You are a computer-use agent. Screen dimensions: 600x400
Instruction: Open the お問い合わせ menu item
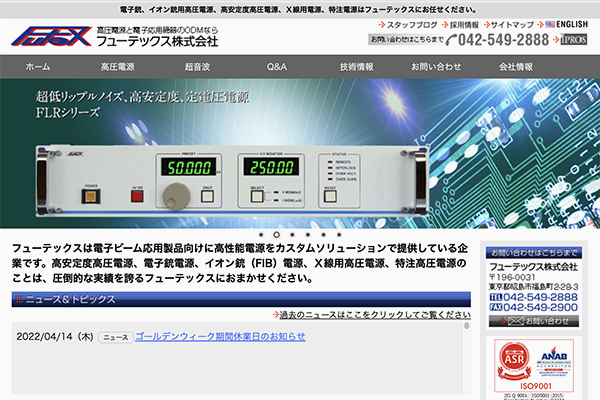436,67
